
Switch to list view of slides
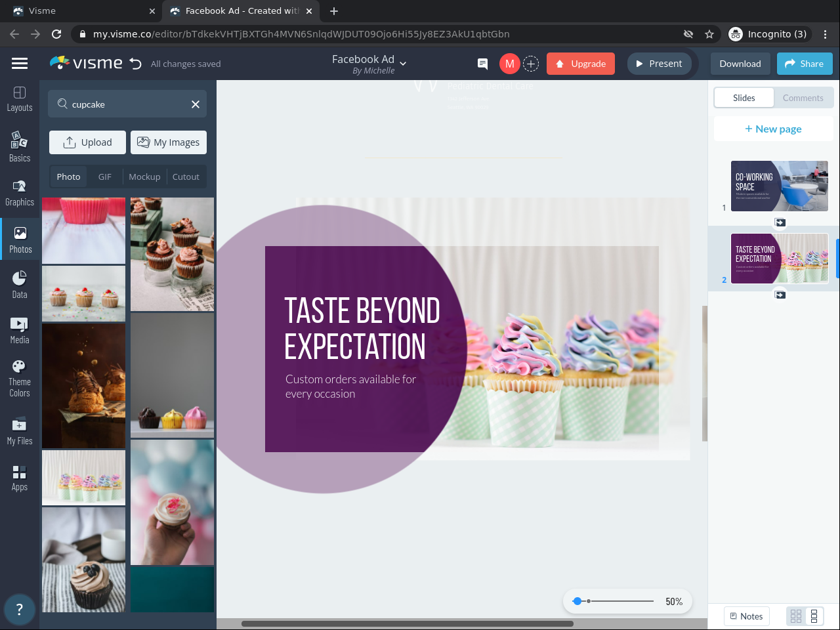(814, 616)
